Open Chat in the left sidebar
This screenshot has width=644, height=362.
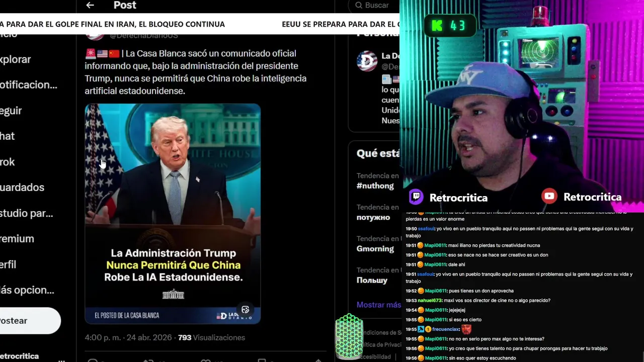click(x=7, y=136)
